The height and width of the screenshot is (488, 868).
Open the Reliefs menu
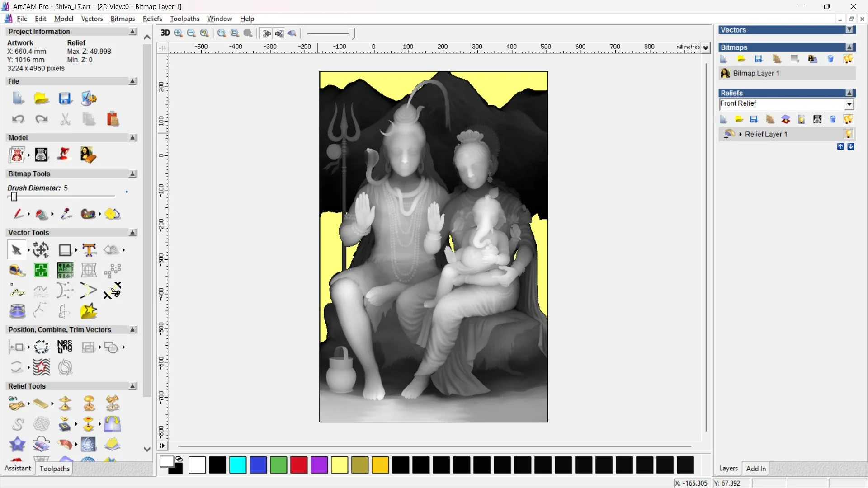[152, 19]
